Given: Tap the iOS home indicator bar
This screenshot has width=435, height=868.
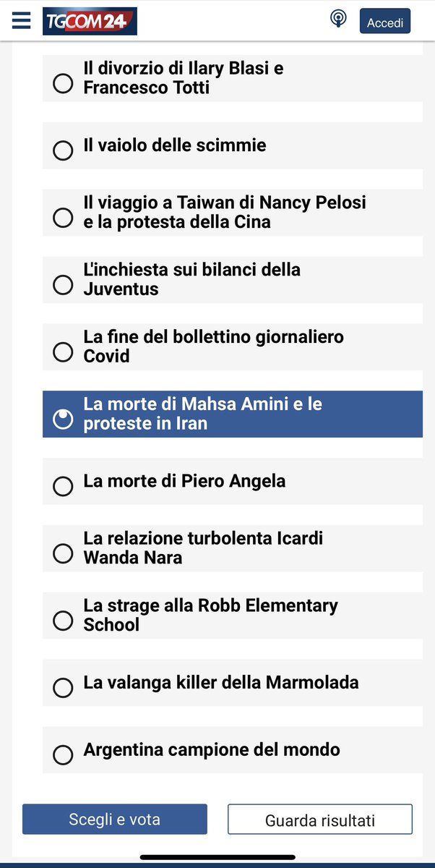Looking at the screenshot, I should pyautogui.click(x=217, y=857).
